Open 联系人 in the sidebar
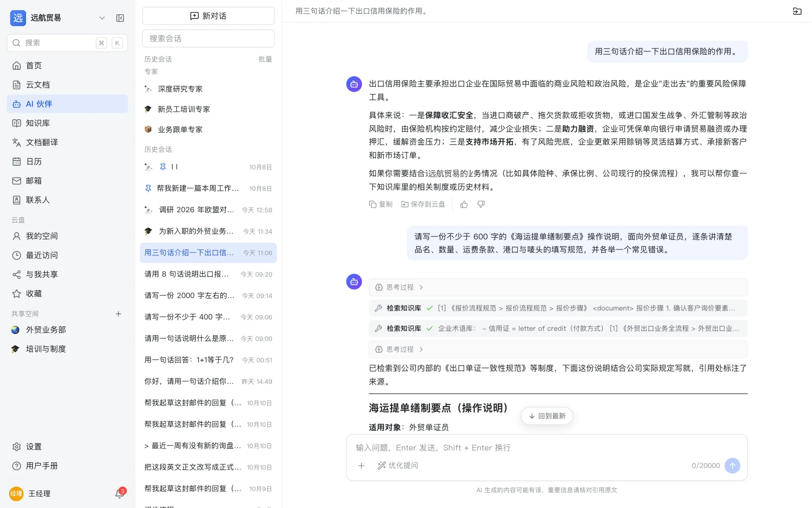This screenshot has width=812, height=508. coord(67,200)
